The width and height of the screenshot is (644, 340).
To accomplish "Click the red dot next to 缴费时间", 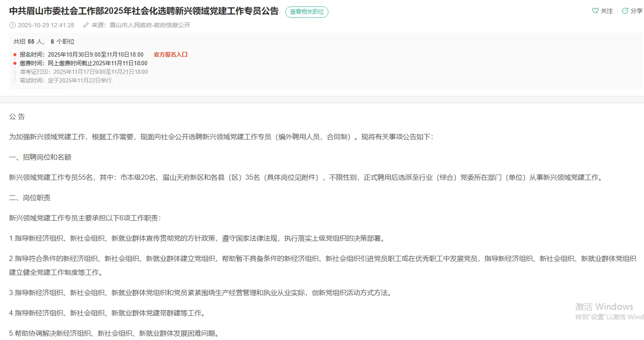I will pyautogui.click(x=15, y=63).
